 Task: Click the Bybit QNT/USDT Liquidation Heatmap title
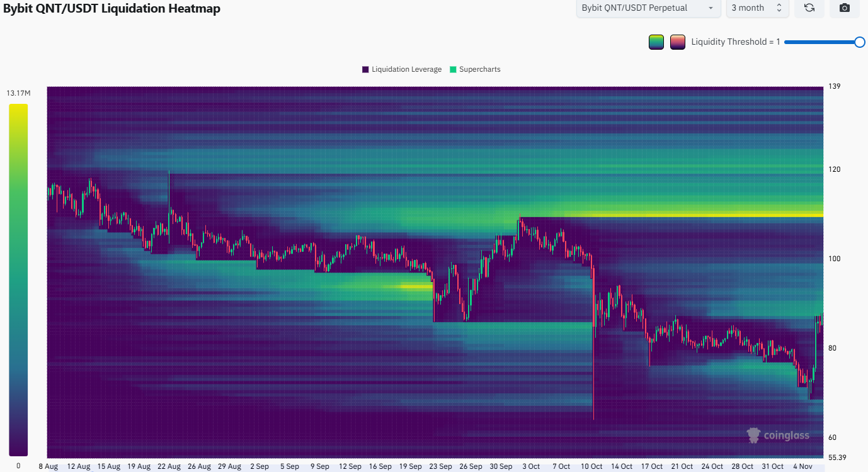point(112,8)
